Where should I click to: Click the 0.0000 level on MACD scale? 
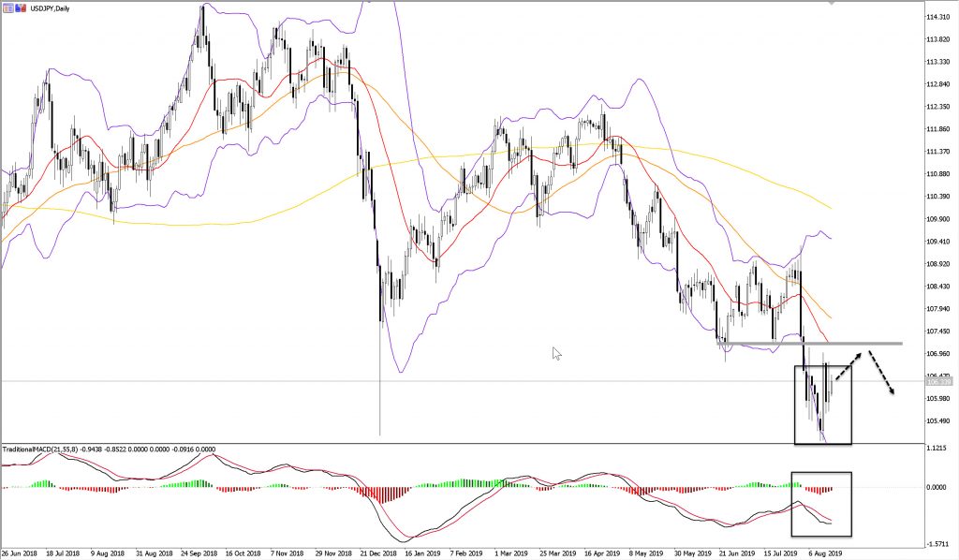(x=938, y=487)
